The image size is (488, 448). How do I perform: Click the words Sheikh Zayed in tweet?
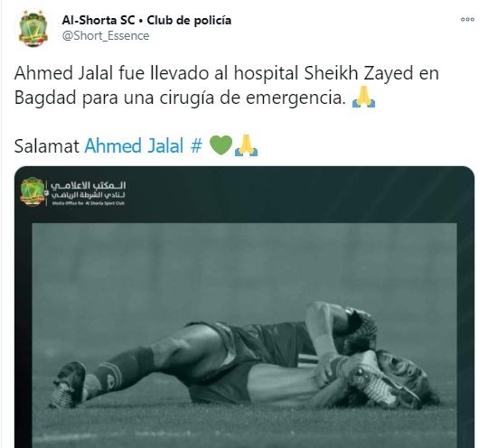[358, 73]
